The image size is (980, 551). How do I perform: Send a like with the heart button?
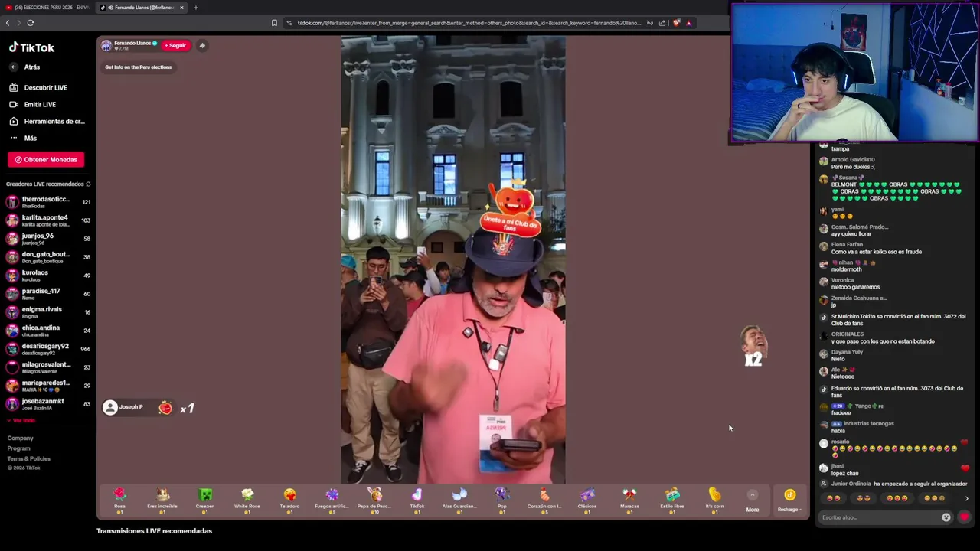(964, 517)
